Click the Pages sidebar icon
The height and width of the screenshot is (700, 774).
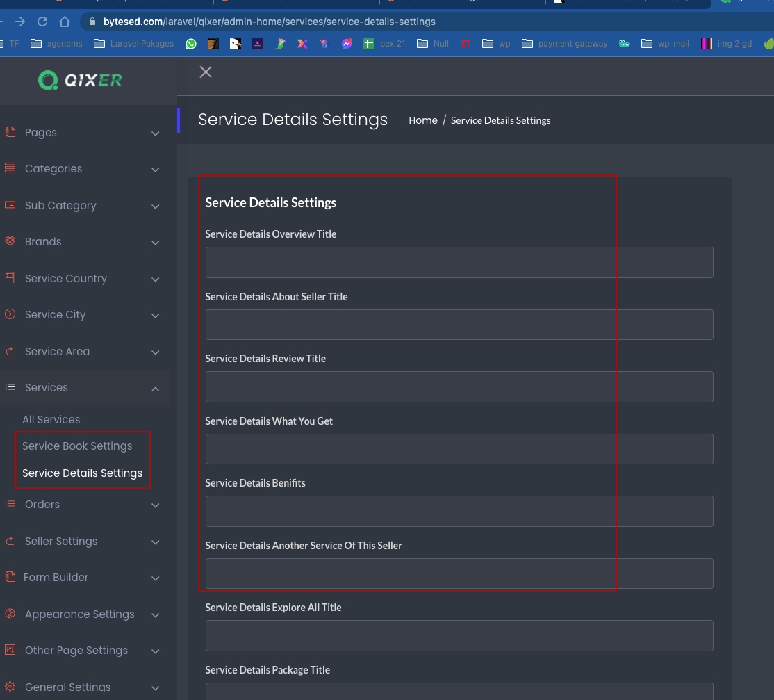pyautogui.click(x=10, y=132)
